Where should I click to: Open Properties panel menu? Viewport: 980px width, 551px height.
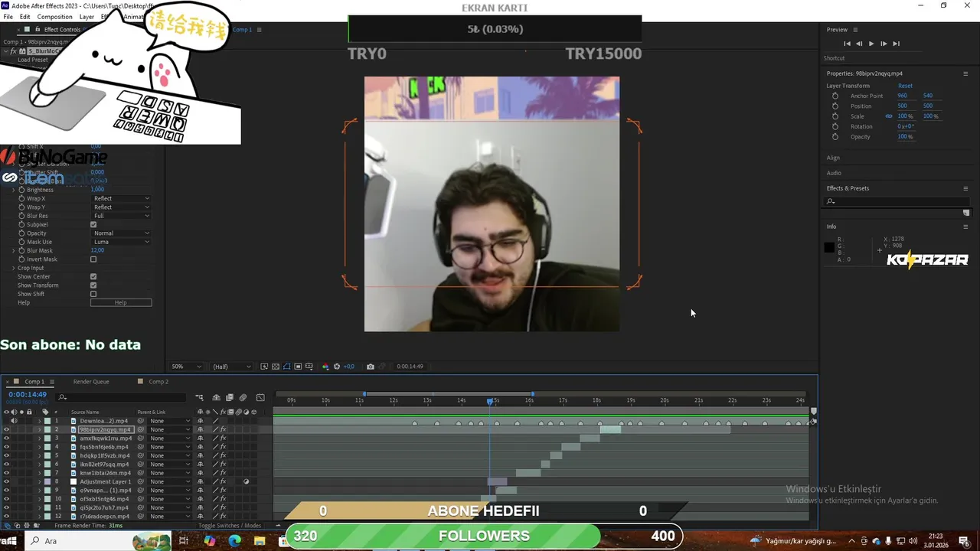click(965, 73)
